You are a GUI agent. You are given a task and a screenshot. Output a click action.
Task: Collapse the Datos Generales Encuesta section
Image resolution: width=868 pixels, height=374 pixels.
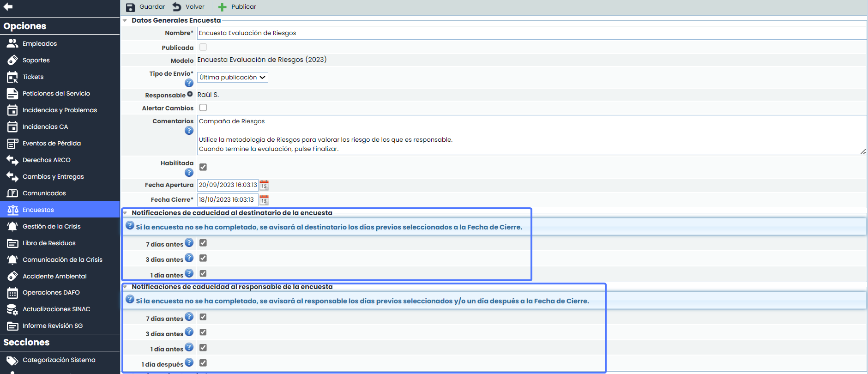125,20
